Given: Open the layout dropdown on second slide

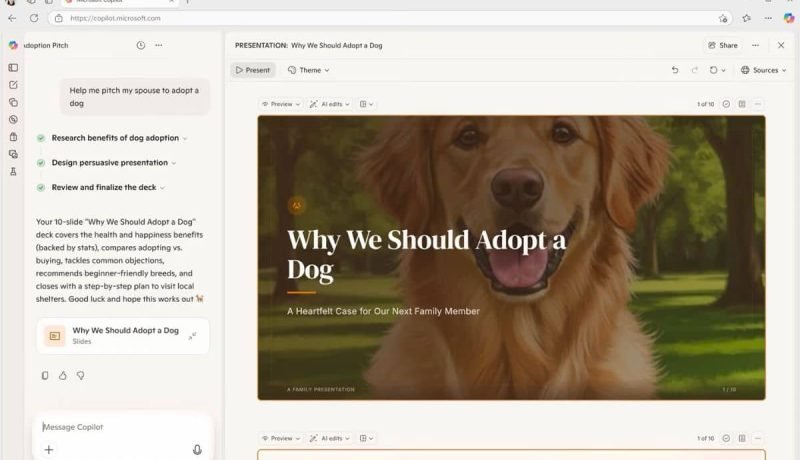Looking at the screenshot, I should 366,438.
